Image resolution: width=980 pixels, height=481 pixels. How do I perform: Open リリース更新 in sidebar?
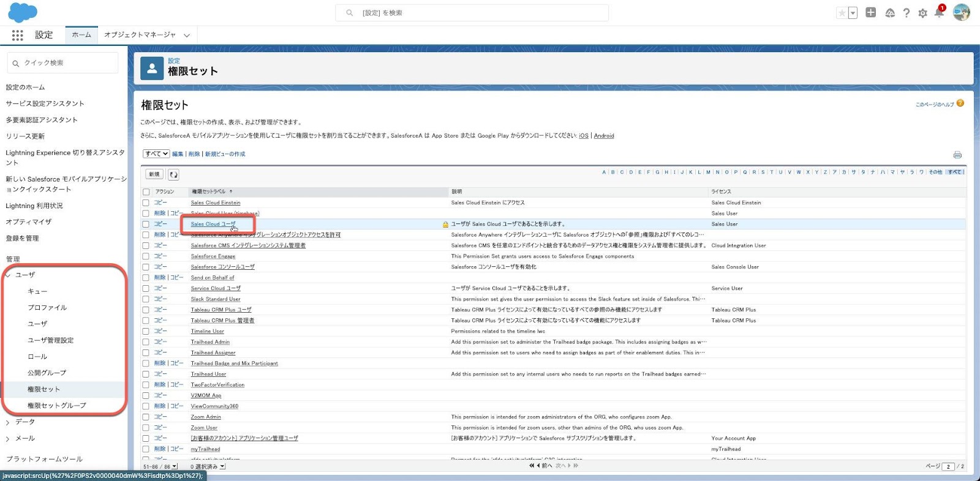(x=25, y=136)
